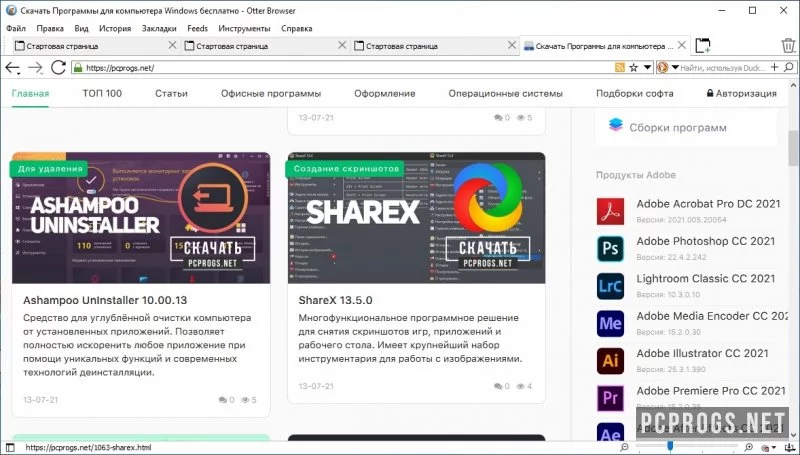Close the first Стартовая страница tab

(172, 45)
